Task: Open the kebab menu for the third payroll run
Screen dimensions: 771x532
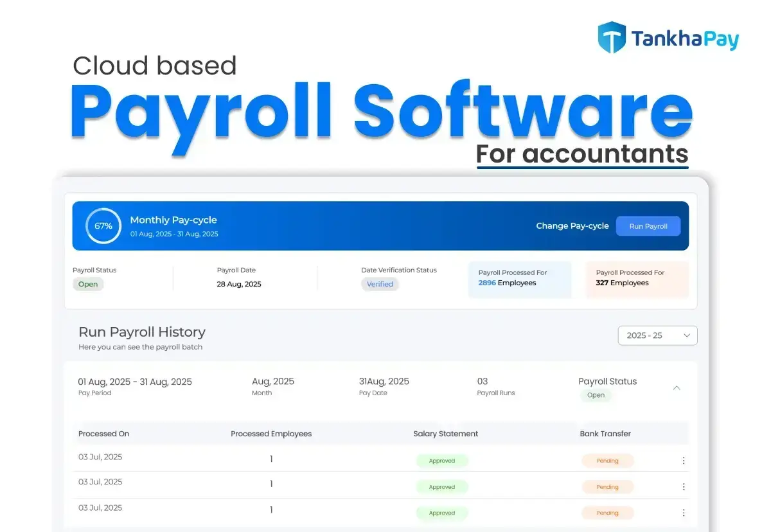Action: point(684,513)
